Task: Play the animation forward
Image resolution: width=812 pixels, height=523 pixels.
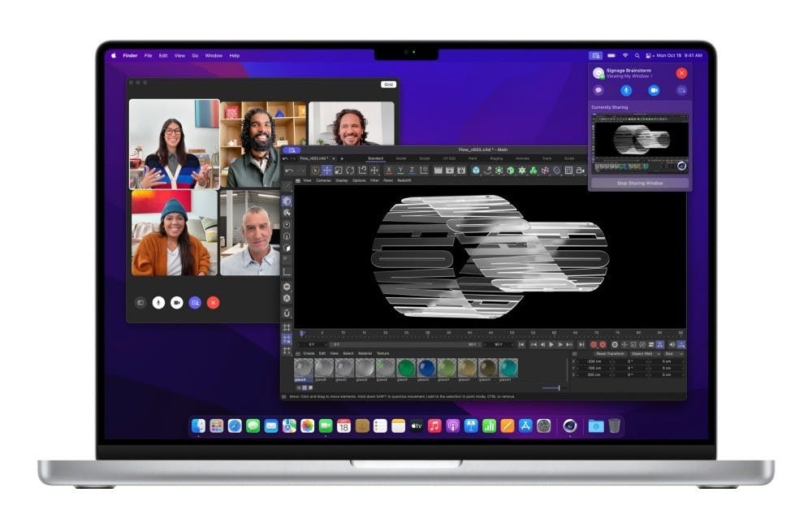Action: (x=551, y=344)
